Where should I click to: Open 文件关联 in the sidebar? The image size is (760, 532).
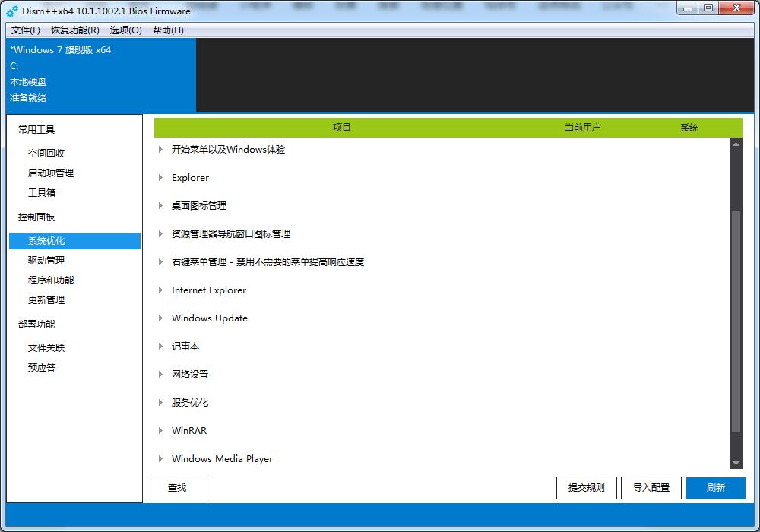point(46,348)
